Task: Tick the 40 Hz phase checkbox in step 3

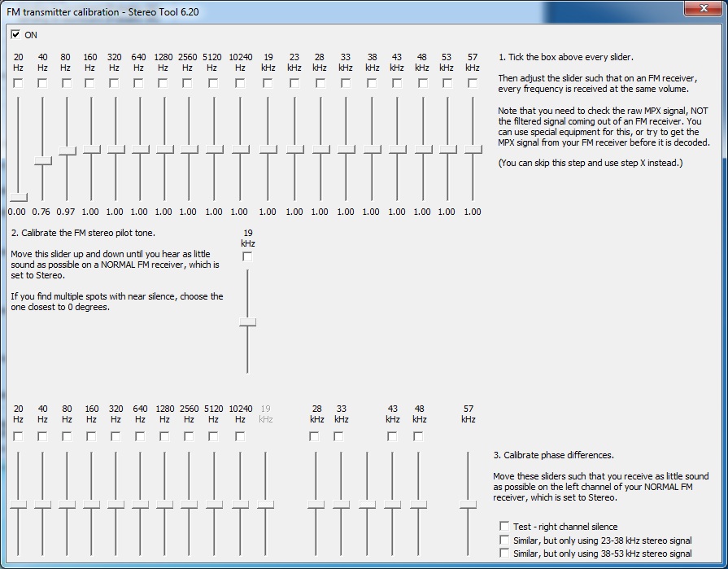Action: click(42, 436)
